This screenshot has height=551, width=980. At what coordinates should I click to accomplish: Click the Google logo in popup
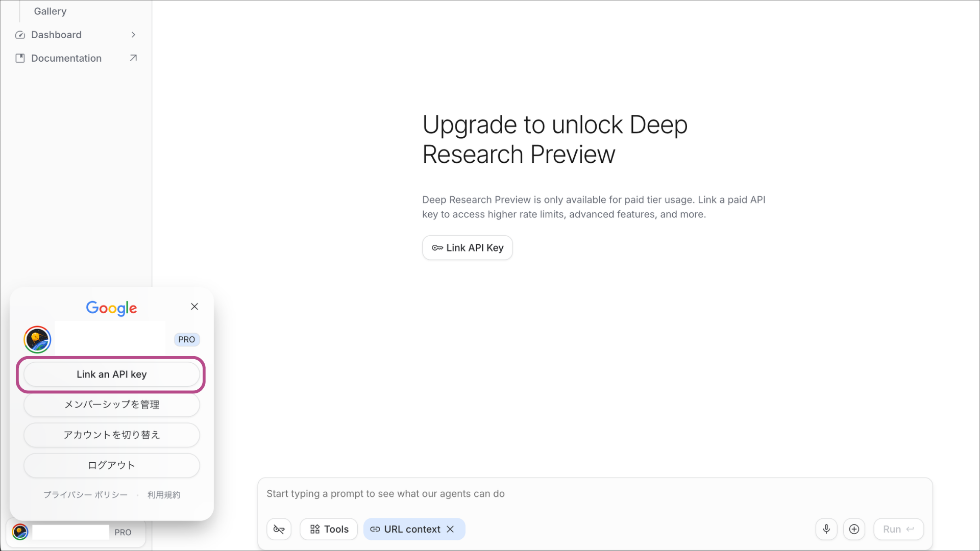pyautogui.click(x=111, y=308)
